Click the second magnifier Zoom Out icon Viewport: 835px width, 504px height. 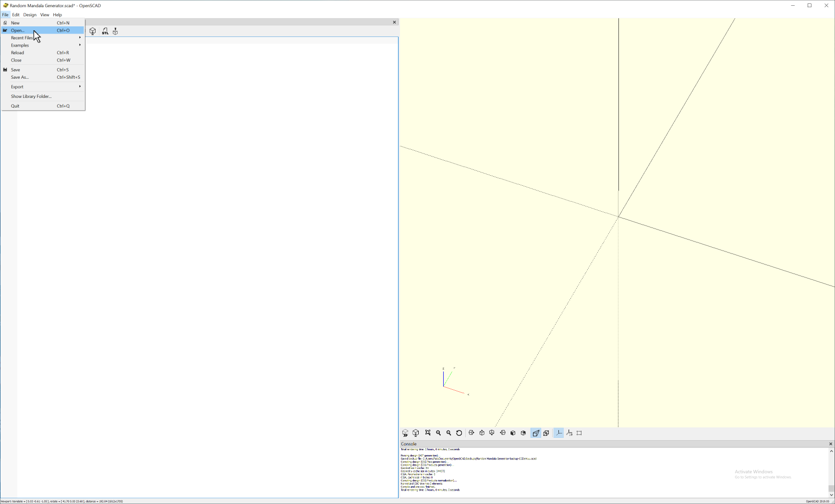(x=449, y=433)
